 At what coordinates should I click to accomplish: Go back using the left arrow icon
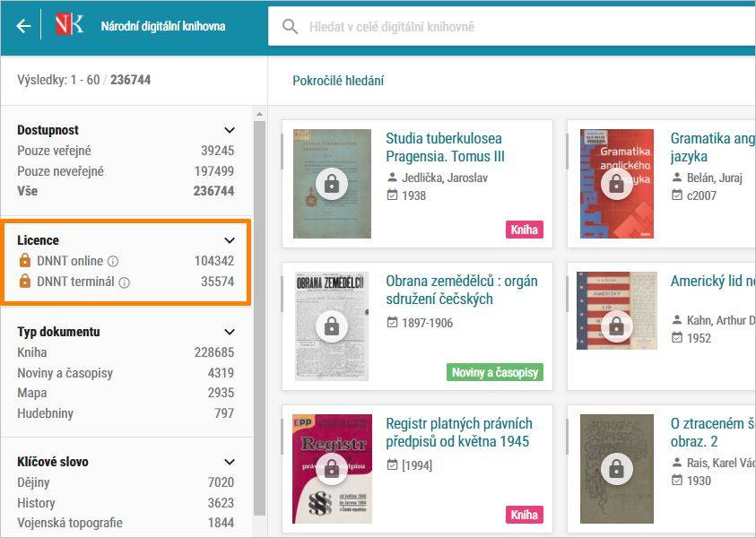tap(23, 26)
